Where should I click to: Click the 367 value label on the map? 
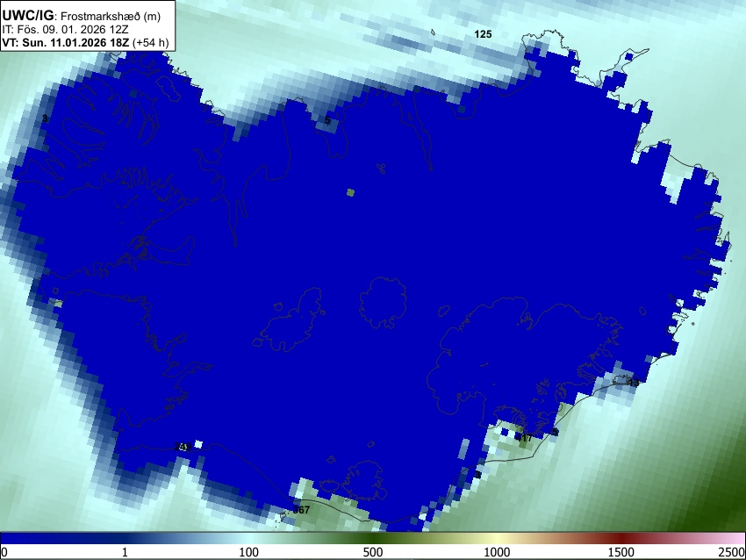tap(301, 510)
